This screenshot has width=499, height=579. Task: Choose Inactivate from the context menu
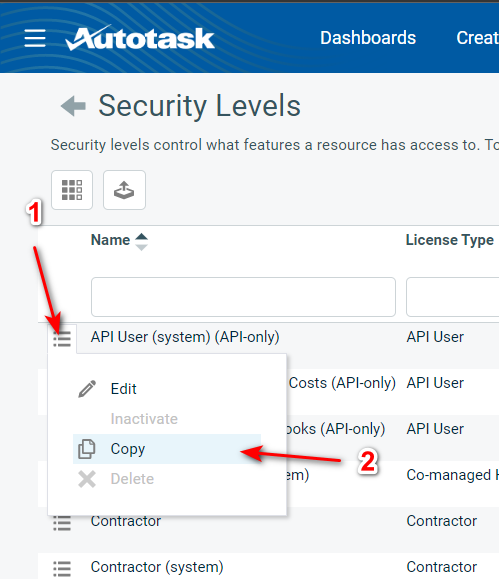144,419
